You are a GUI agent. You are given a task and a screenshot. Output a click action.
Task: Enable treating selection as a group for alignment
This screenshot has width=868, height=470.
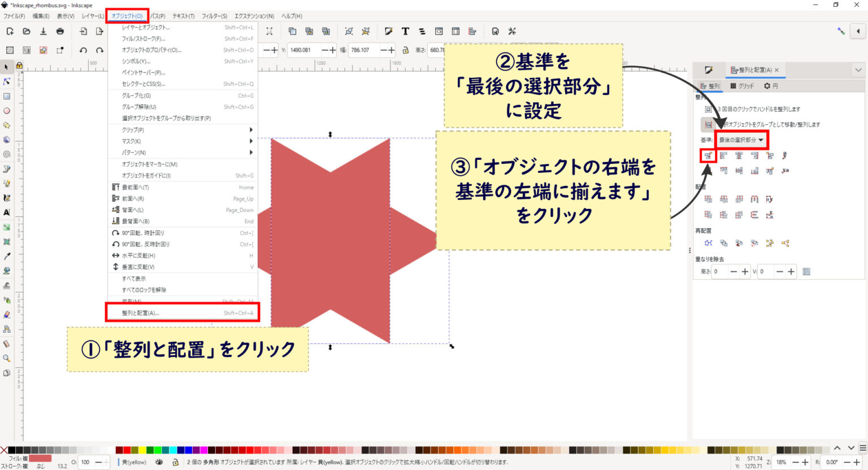708,125
